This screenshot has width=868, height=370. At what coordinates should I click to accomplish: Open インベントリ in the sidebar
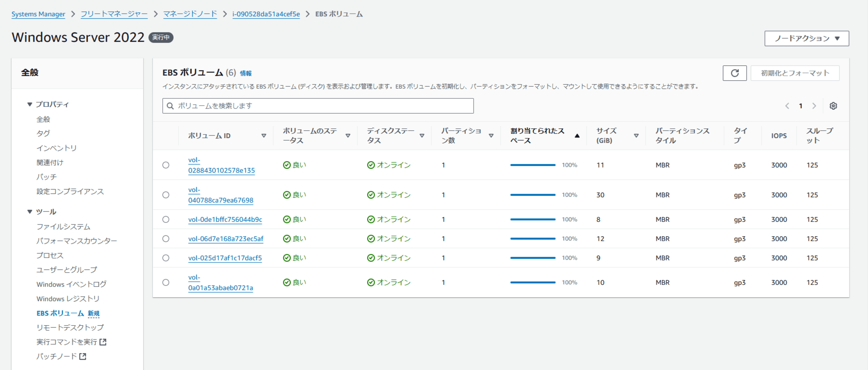(x=57, y=149)
